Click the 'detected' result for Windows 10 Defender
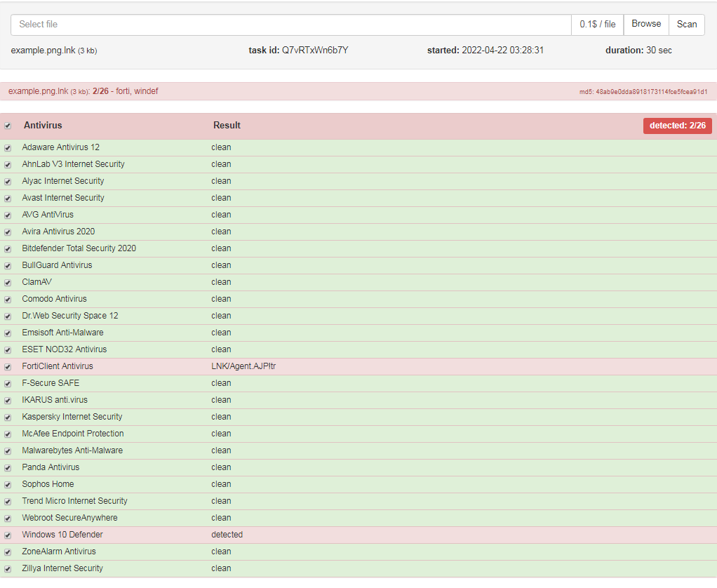 (x=227, y=535)
